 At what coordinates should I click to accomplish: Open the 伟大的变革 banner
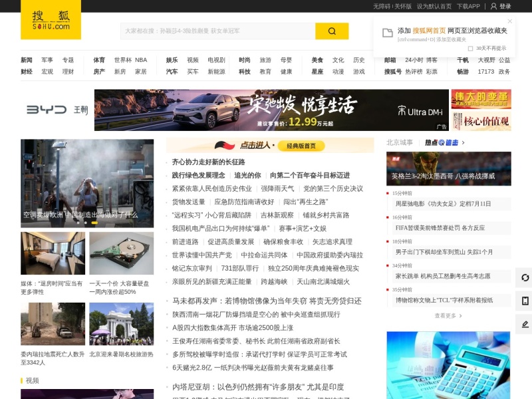pyautogui.click(x=481, y=99)
